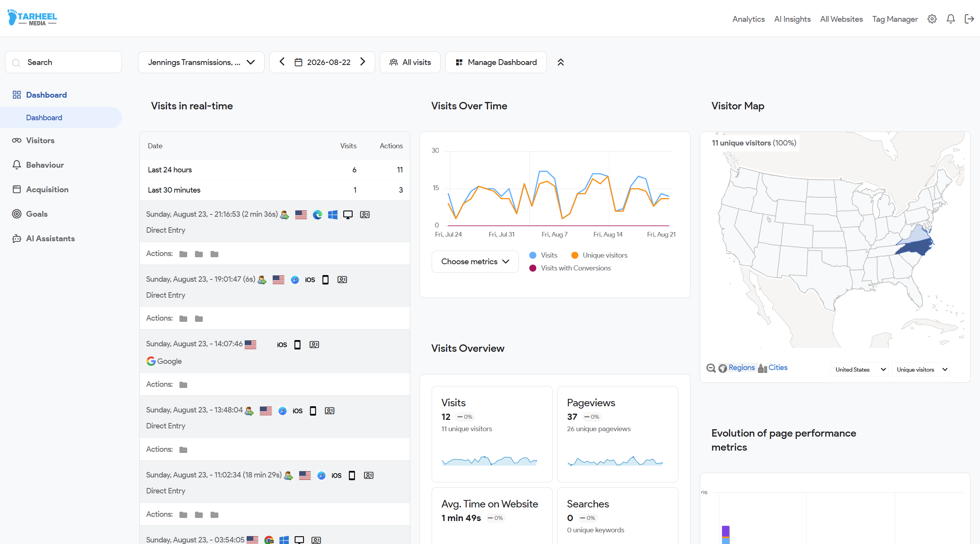Viewport: 980px width, 544px height.
Task: Click the Windows icon in 21:16:53 visit
Action: click(x=333, y=215)
